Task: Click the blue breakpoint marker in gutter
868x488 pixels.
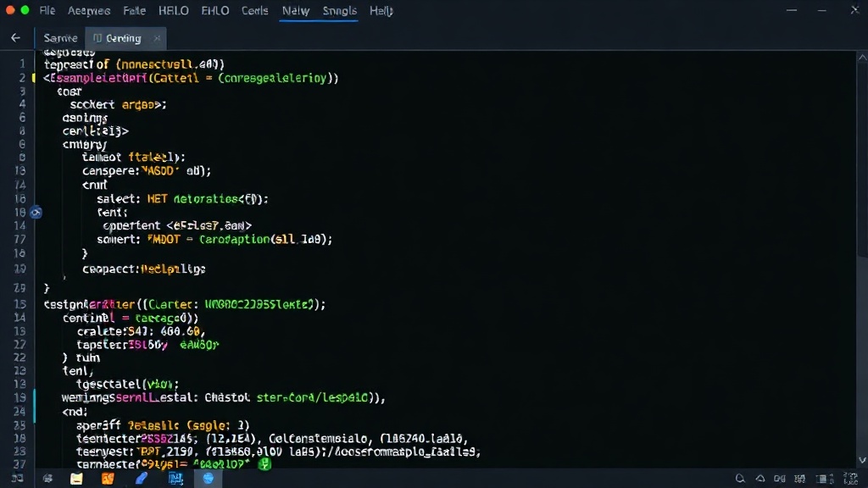Action: pos(36,213)
